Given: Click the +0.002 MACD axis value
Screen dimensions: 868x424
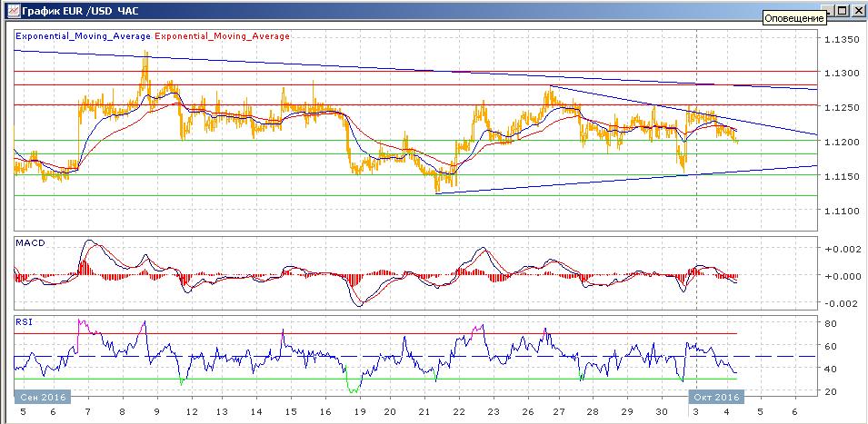Looking at the screenshot, I should coord(842,249).
